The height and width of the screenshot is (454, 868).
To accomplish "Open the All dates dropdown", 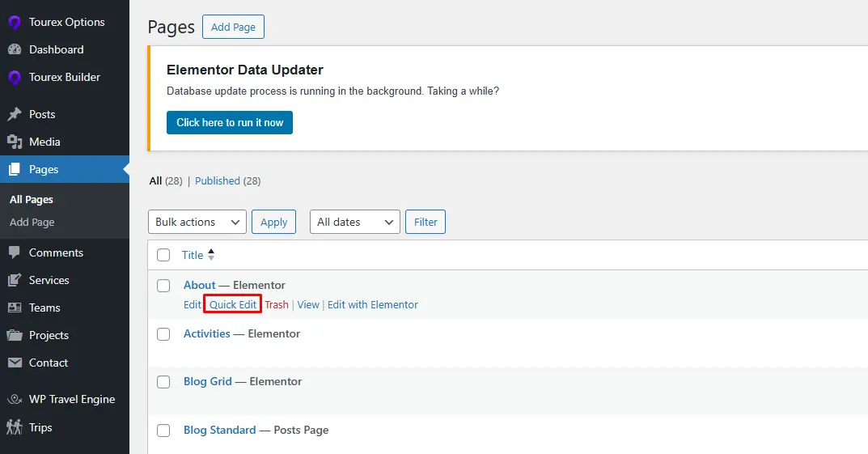I will tap(355, 222).
